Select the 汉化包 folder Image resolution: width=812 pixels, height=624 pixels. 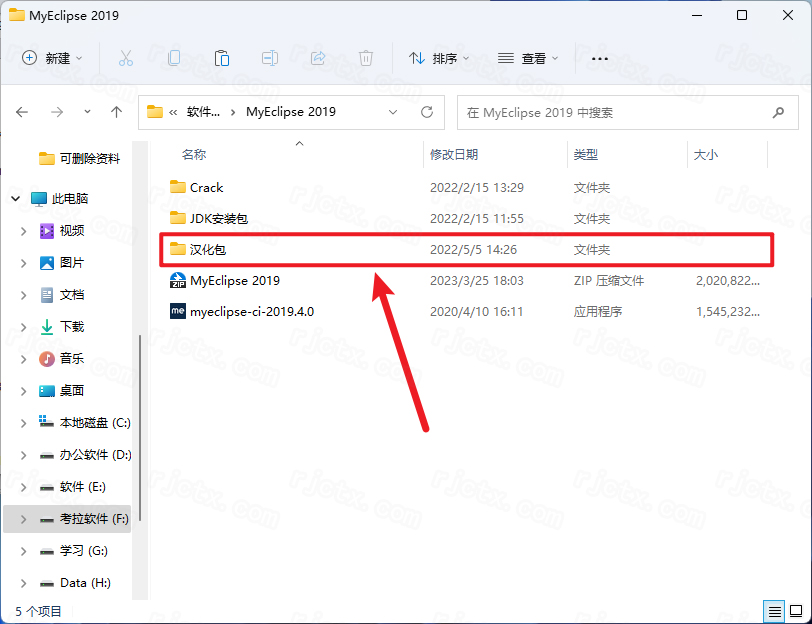coord(208,249)
